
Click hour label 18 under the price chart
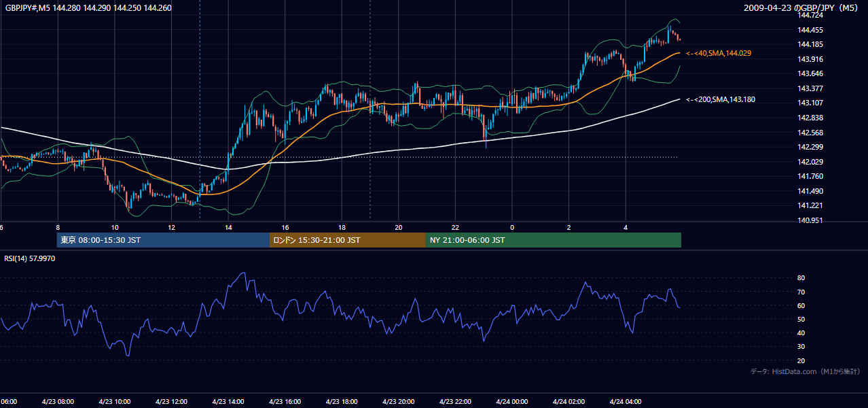pos(342,228)
